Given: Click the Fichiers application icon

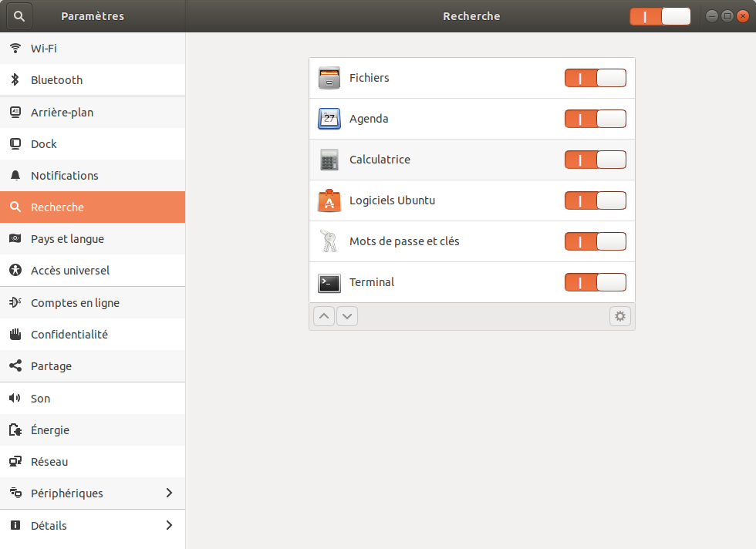Looking at the screenshot, I should pyautogui.click(x=329, y=78).
